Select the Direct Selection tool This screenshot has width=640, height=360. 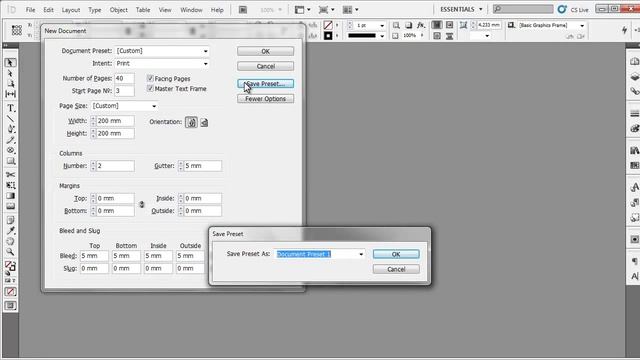(11, 73)
